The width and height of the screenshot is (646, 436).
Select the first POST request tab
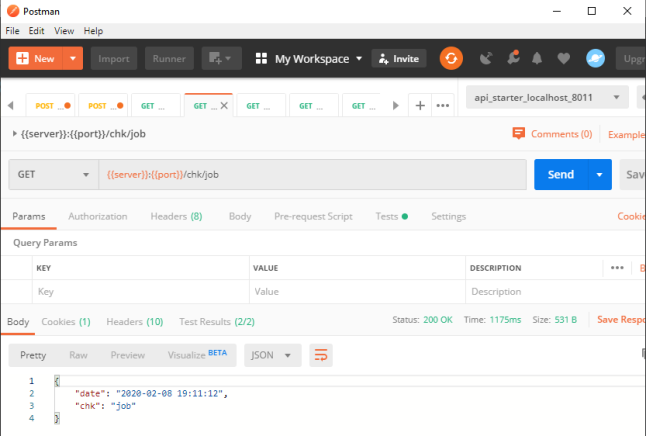[x=50, y=106]
